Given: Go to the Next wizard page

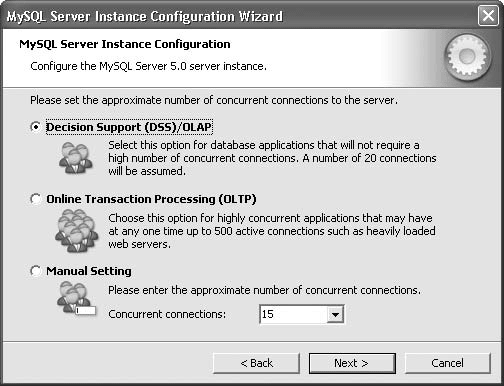Looking at the screenshot, I should click(x=352, y=363).
